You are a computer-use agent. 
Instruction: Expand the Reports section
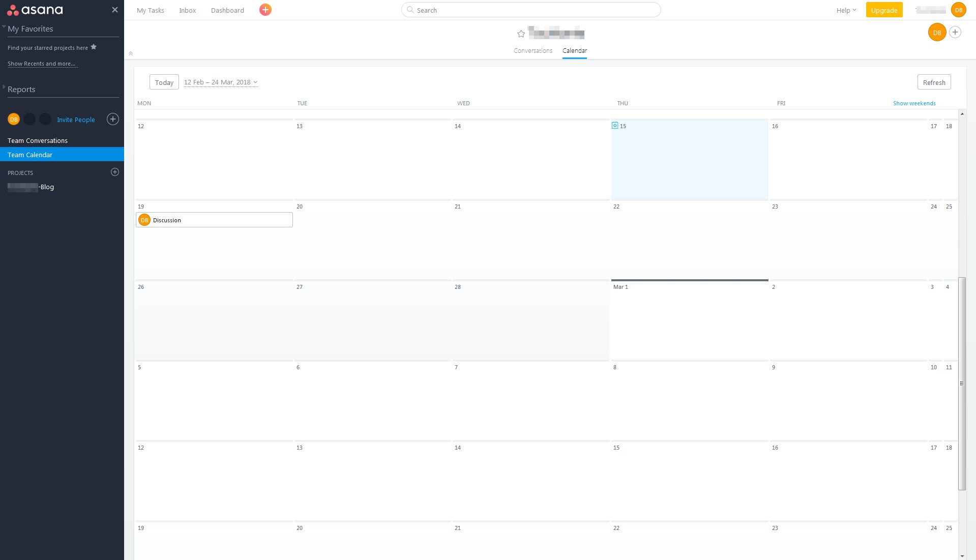tap(4, 87)
